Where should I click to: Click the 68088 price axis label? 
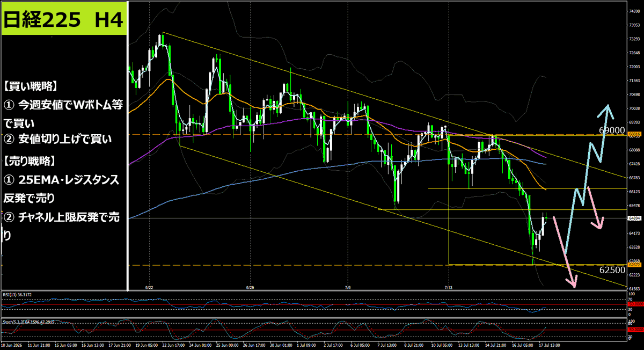634,150
